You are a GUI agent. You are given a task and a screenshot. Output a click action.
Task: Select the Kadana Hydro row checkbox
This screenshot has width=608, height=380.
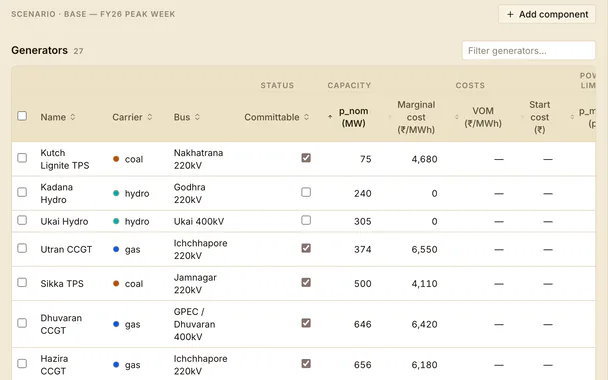pyautogui.click(x=22, y=192)
